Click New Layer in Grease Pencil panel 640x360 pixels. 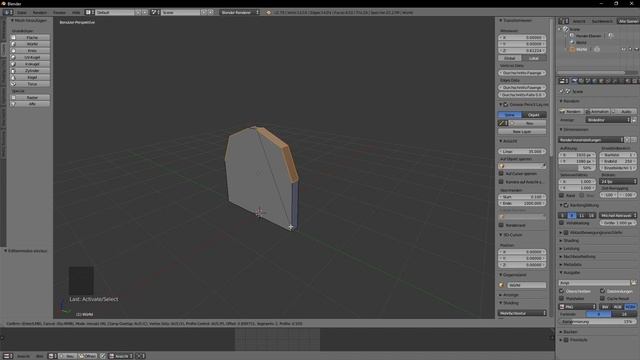522,131
